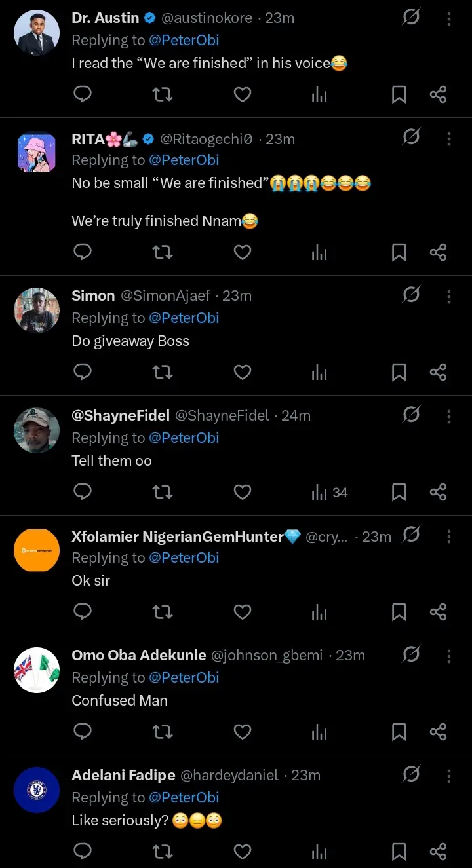Like Adelani Fadipe's "Like seriously?" tweet
Screen dimensions: 472x868
pyautogui.click(x=243, y=852)
